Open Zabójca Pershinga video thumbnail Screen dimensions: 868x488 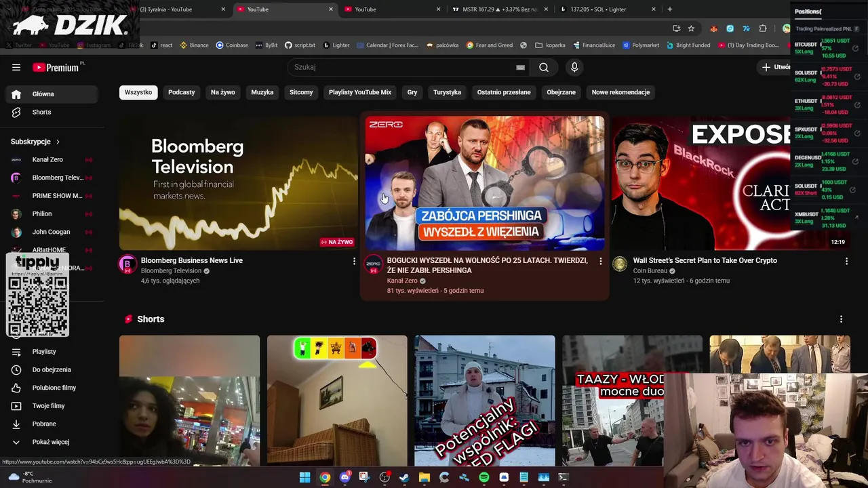[x=485, y=183]
